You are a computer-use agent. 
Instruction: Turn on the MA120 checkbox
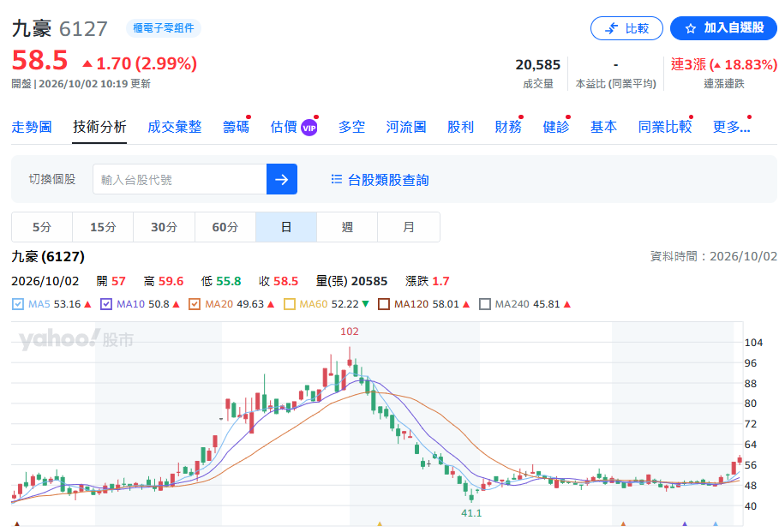pos(384,304)
